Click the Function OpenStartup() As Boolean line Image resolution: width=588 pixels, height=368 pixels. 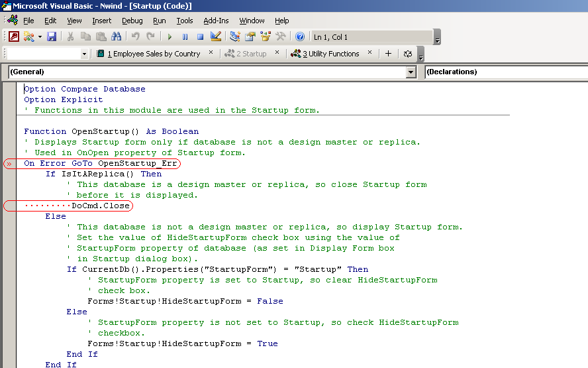(x=111, y=131)
